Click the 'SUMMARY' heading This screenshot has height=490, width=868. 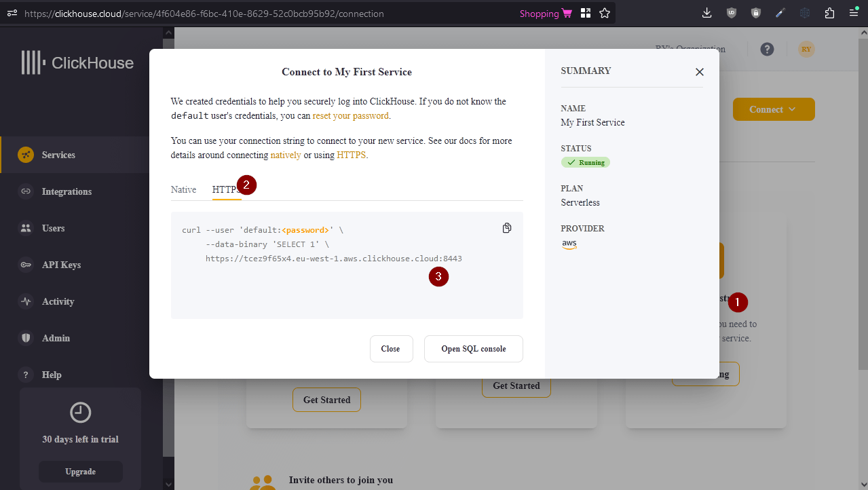pyautogui.click(x=586, y=71)
